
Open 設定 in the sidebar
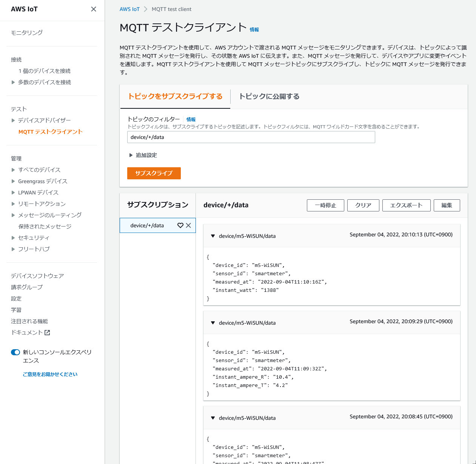(16, 299)
